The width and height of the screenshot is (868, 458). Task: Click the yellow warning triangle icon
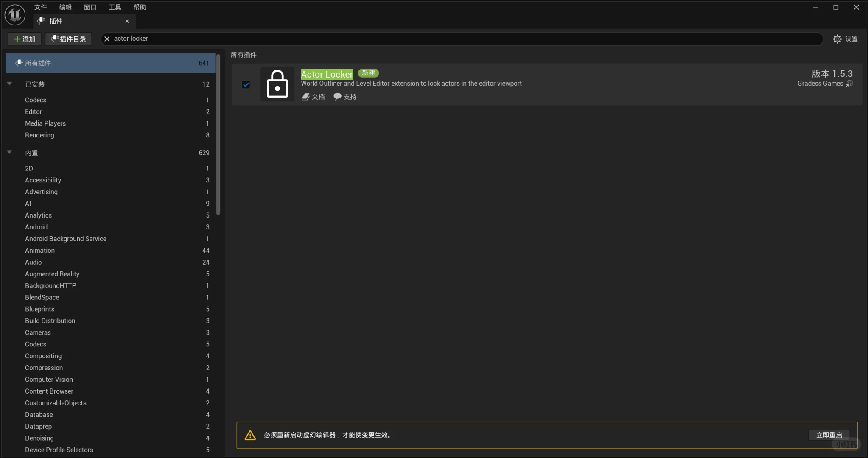(250, 435)
